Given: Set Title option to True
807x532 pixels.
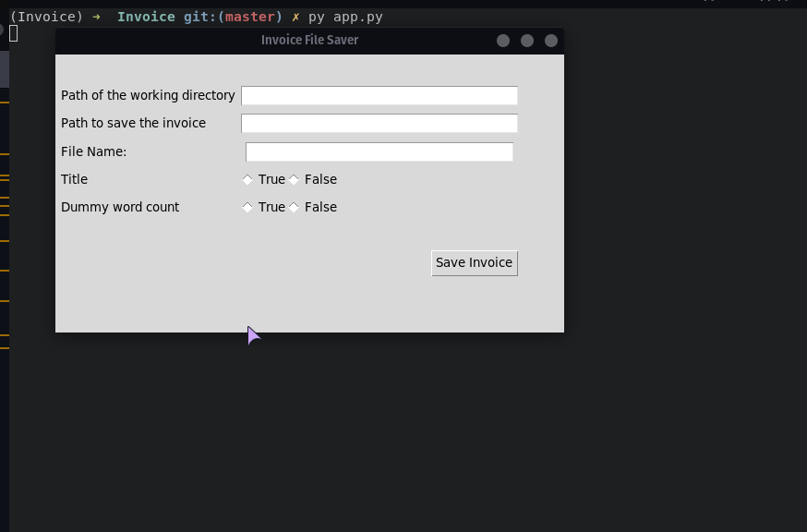Looking at the screenshot, I should click(263, 179).
